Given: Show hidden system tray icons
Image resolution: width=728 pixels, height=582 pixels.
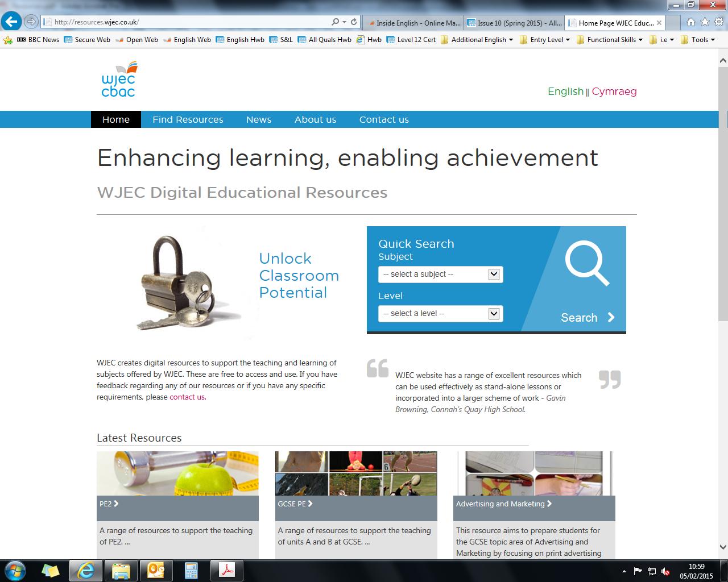Looking at the screenshot, I should click(x=624, y=571).
